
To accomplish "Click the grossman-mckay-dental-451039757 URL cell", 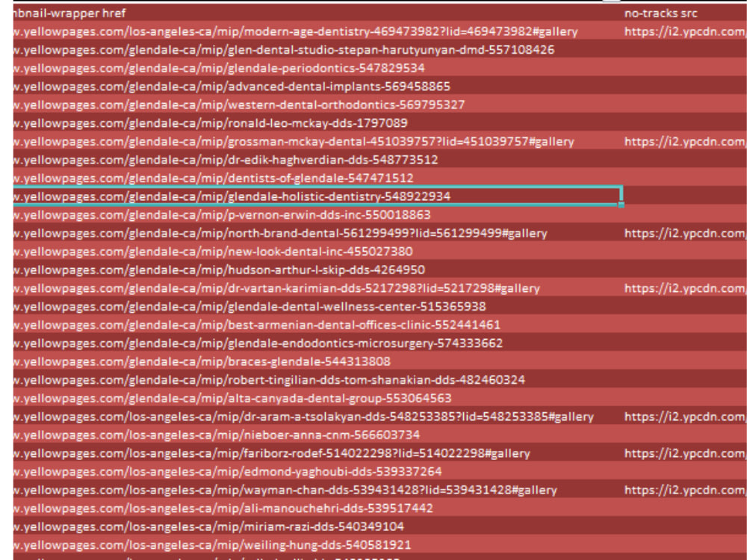I will pos(317,141).
